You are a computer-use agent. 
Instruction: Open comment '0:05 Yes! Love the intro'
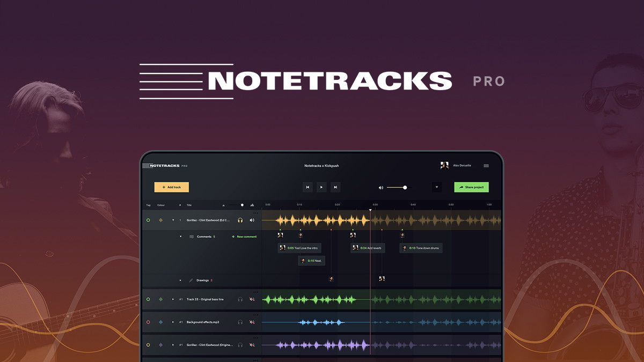pos(299,248)
